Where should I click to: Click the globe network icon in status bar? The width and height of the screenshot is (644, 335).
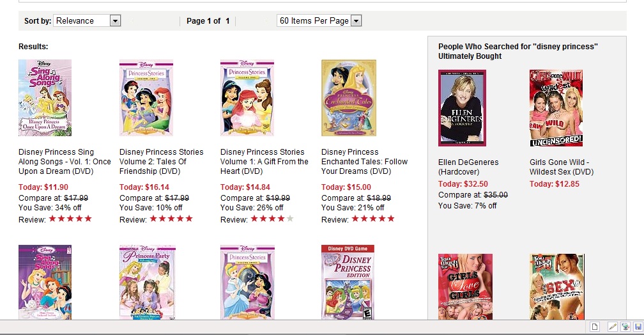click(x=625, y=327)
